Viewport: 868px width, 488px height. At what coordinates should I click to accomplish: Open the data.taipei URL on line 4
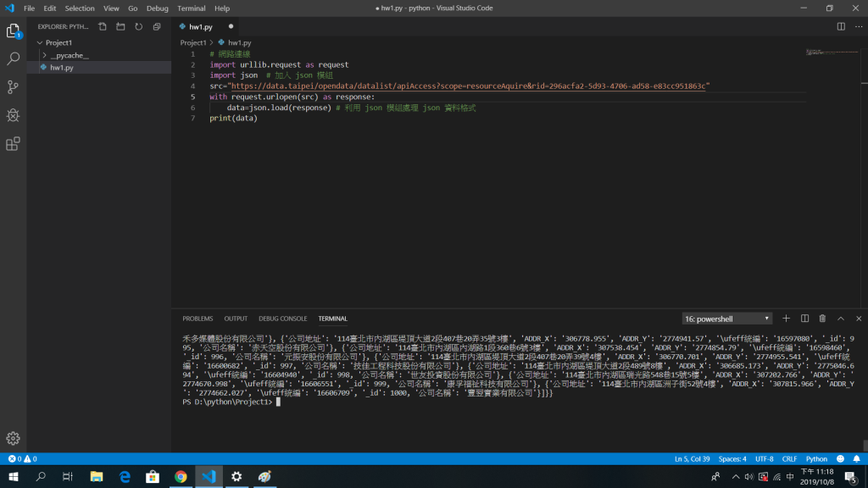point(468,86)
